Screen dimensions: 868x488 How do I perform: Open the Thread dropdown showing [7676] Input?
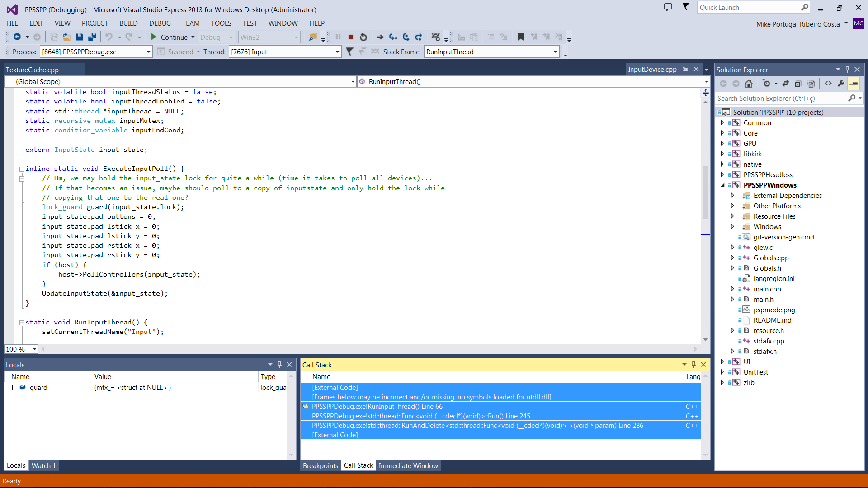coord(337,52)
